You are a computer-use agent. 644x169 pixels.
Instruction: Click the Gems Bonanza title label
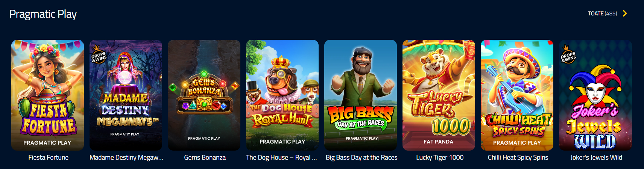[205, 157]
